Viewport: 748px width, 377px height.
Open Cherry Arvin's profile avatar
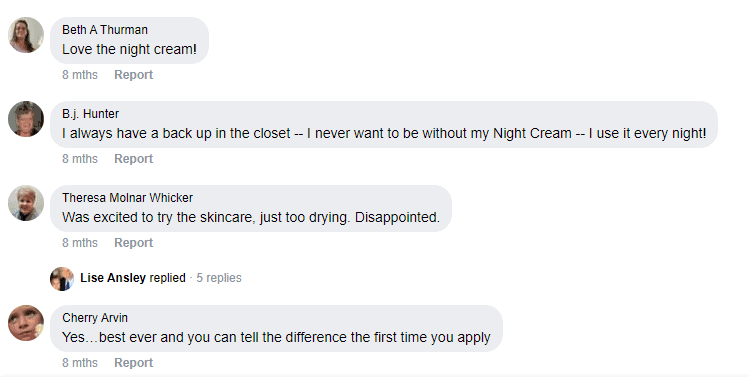click(x=26, y=323)
